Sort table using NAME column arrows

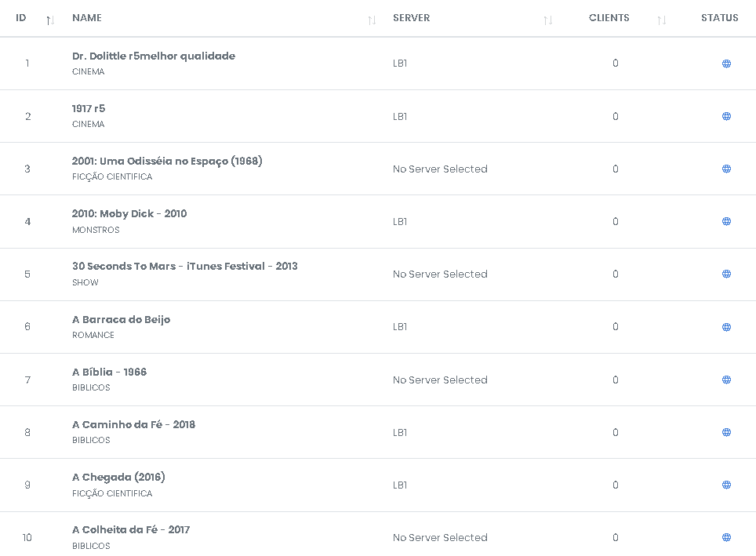(372, 20)
